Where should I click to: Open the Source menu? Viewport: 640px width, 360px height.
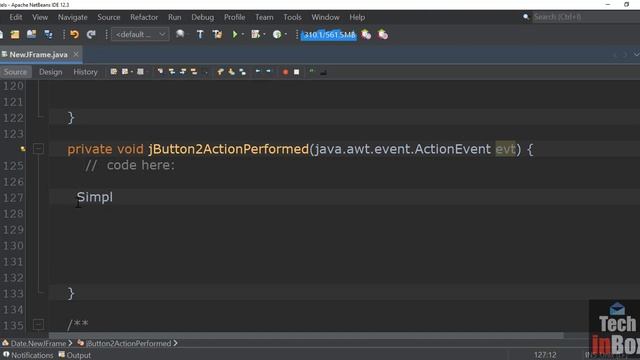(109, 17)
